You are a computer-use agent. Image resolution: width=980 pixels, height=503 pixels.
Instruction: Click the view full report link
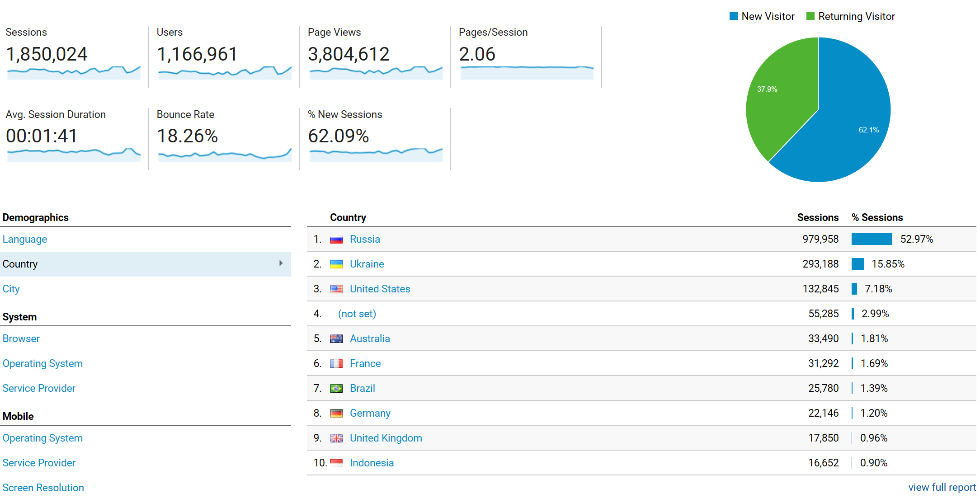click(942, 487)
